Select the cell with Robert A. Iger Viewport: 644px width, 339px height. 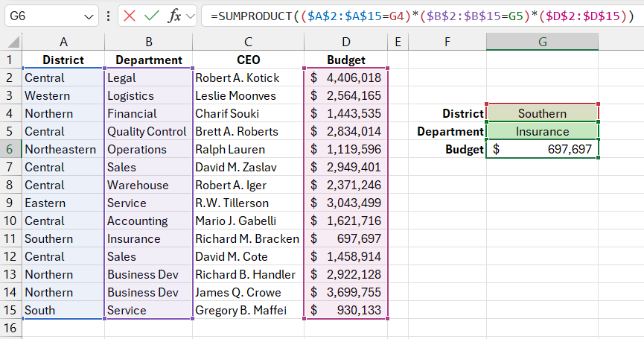tap(248, 185)
